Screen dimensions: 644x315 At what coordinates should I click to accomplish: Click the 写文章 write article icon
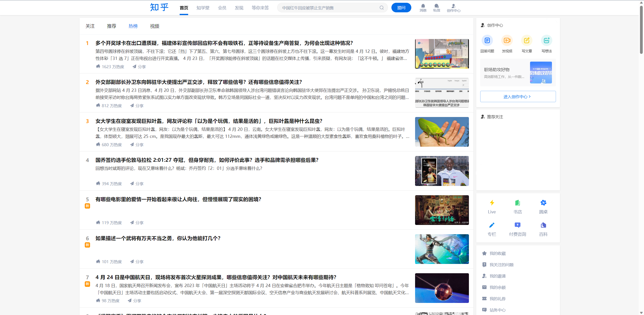[527, 41]
